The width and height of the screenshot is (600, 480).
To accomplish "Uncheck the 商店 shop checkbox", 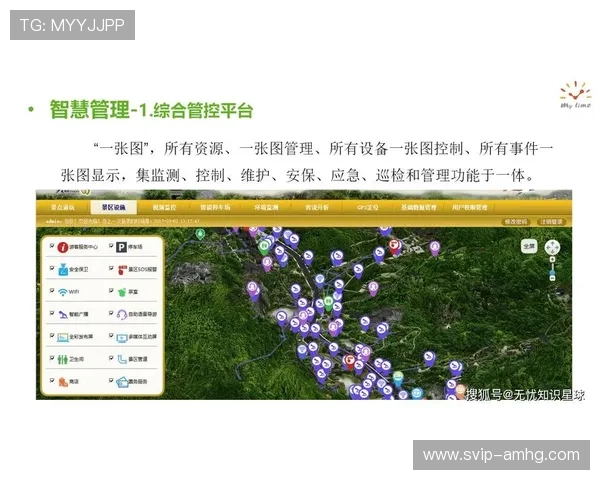I will pyautogui.click(x=52, y=380).
